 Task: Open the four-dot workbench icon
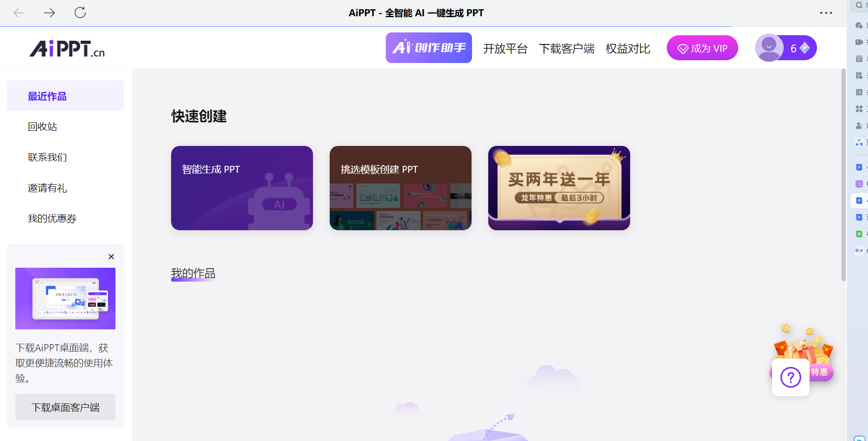859,109
